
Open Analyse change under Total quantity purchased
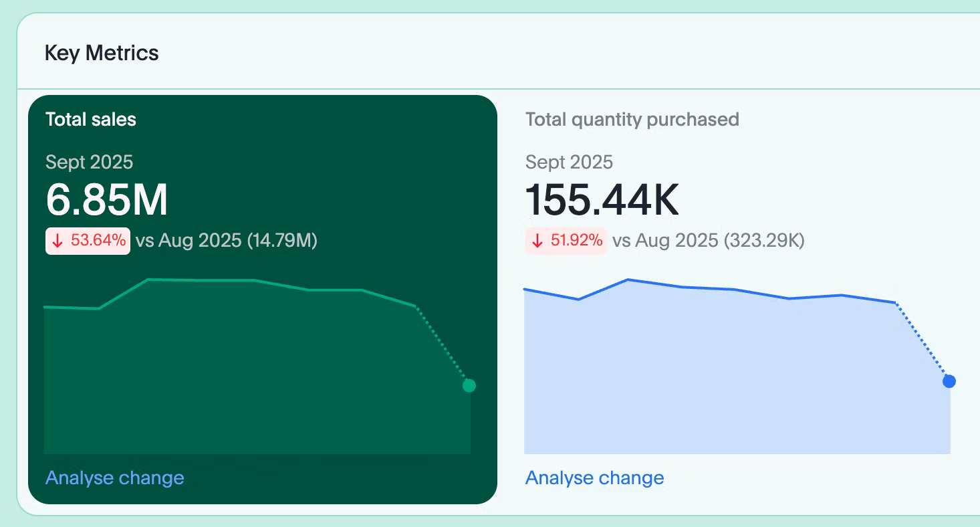pyautogui.click(x=594, y=478)
